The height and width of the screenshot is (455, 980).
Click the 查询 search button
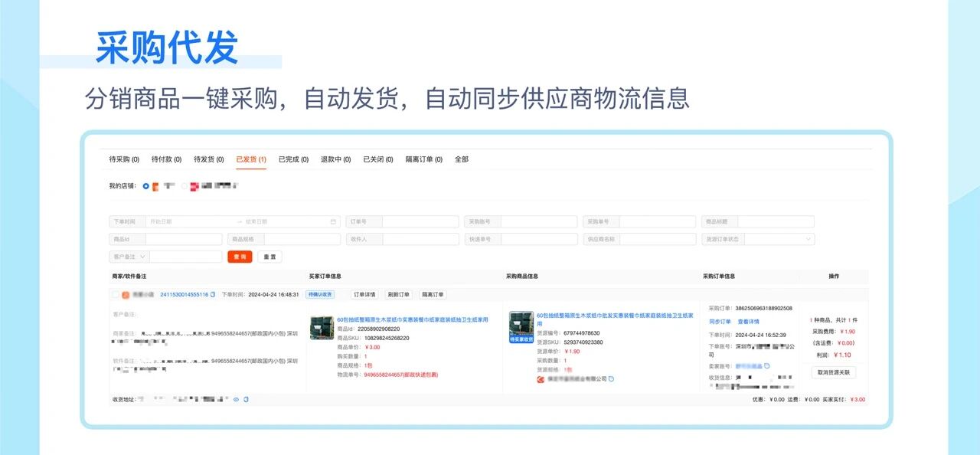(240, 256)
